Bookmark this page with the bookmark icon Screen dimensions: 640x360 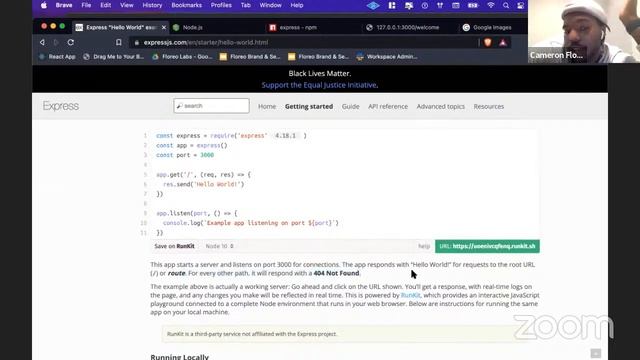point(118,42)
